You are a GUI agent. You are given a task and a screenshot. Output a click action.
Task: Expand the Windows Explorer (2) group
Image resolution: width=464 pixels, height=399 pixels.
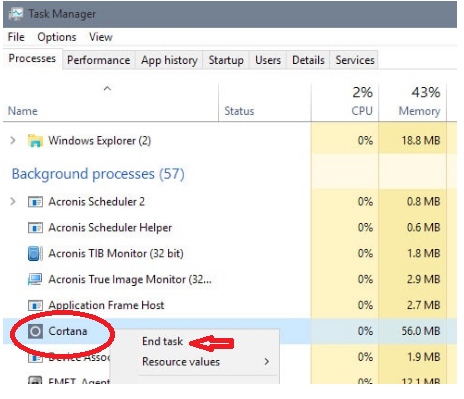click(x=13, y=140)
